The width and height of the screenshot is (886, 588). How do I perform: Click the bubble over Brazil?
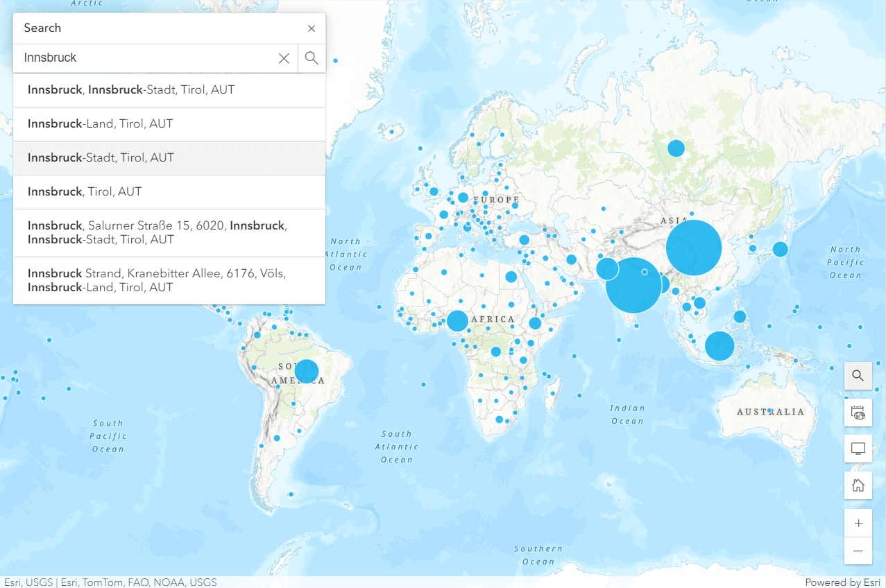[306, 371]
